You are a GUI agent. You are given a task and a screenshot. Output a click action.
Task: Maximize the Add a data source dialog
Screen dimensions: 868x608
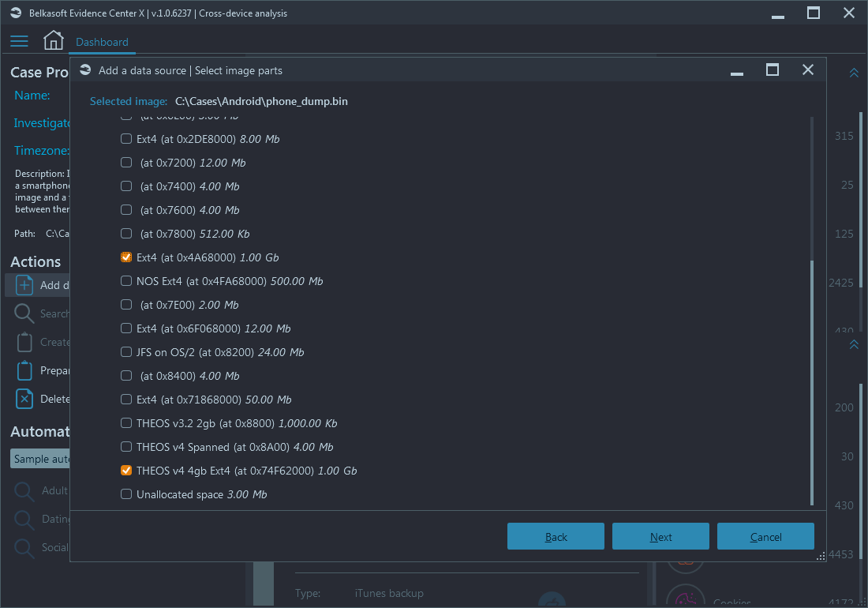tap(773, 69)
